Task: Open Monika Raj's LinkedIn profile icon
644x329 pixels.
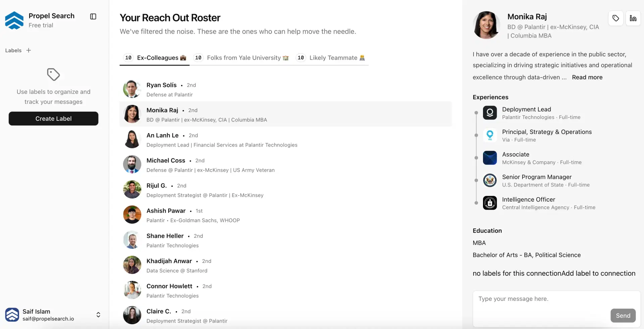Action: point(633,18)
